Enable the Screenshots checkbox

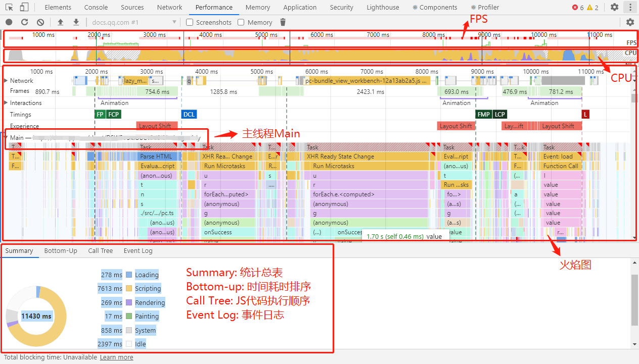tap(190, 22)
